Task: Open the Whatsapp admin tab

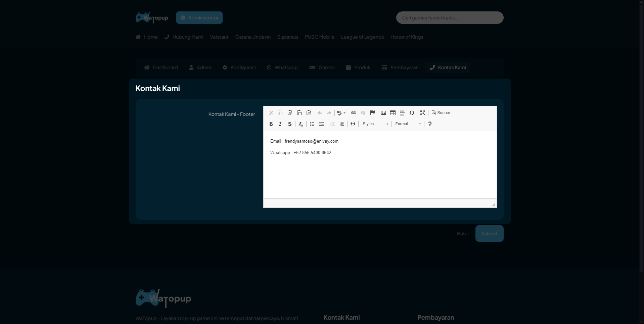Action: coord(282,67)
